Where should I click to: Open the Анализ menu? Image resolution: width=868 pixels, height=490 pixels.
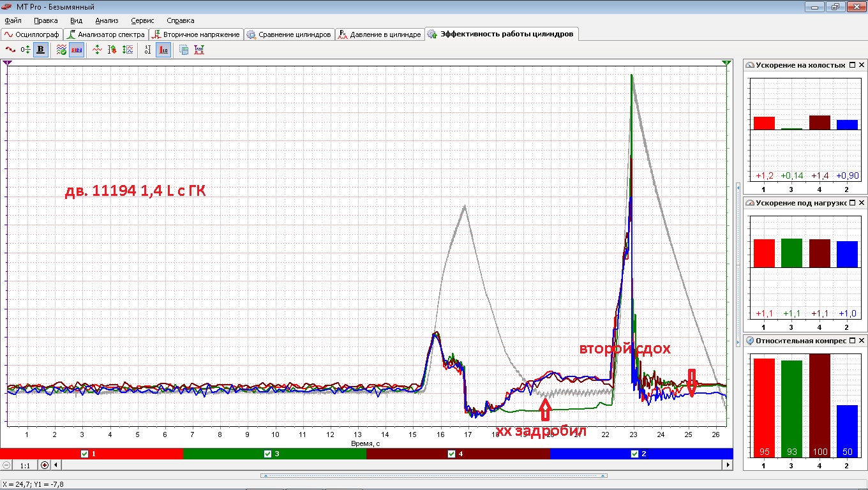pyautogui.click(x=107, y=20)
